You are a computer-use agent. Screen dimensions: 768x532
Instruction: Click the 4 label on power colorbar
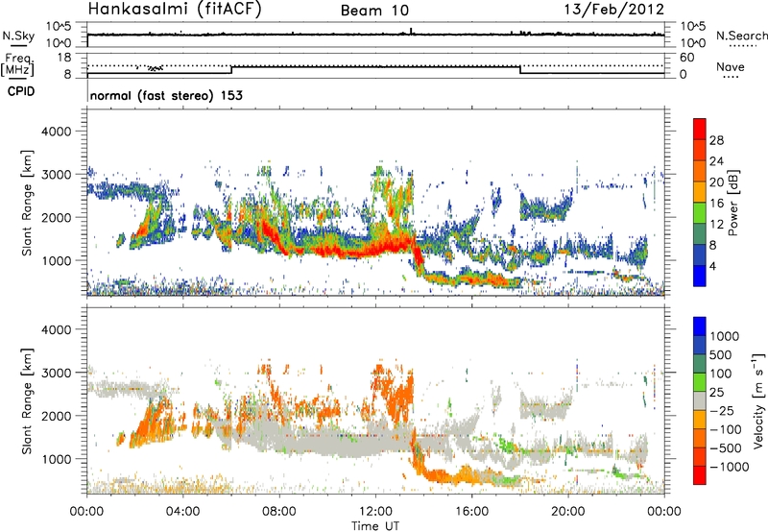pos(713,266)
